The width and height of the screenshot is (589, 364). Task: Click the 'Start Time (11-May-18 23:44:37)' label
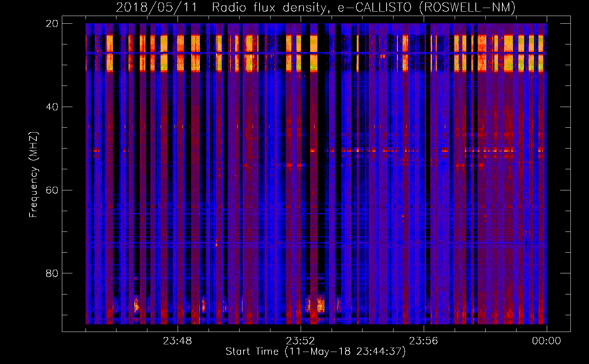tap(316, 351)
